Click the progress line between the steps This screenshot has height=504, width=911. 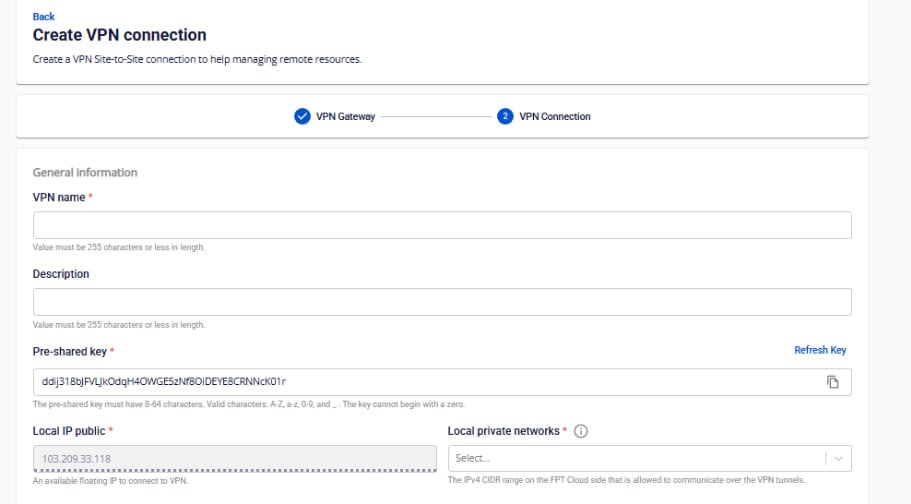436,116
